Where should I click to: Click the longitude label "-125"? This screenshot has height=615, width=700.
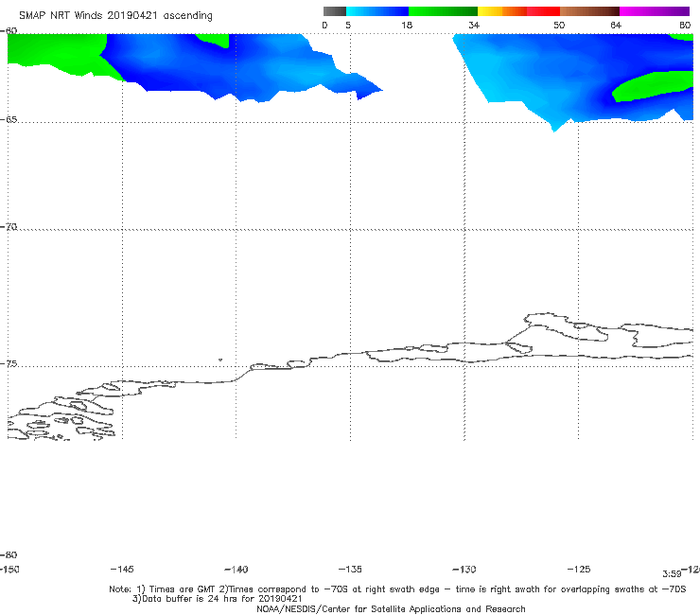[579, 569]
